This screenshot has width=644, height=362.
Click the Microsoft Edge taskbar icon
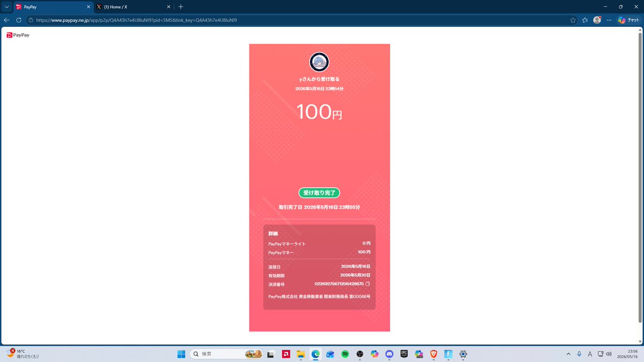pos(316,354)
